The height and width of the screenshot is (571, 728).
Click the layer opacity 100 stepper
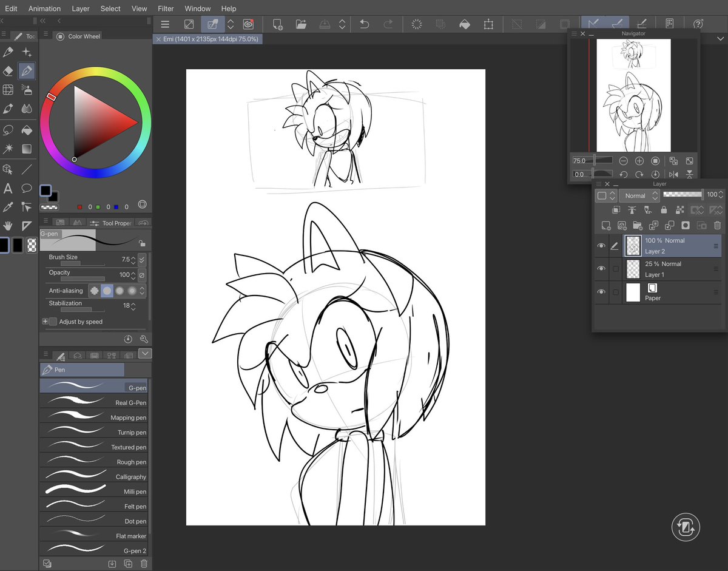point(722,195)
